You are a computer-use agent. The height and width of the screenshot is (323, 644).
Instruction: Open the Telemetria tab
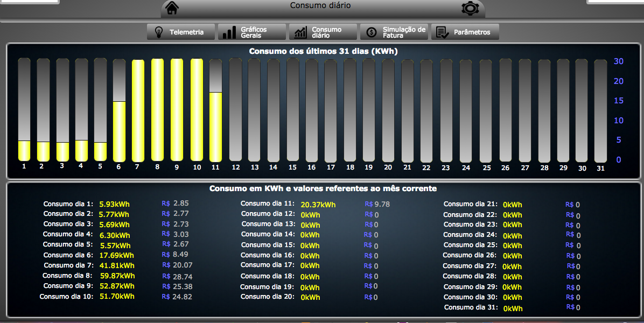pyautogui.click(x=181, y=32)
